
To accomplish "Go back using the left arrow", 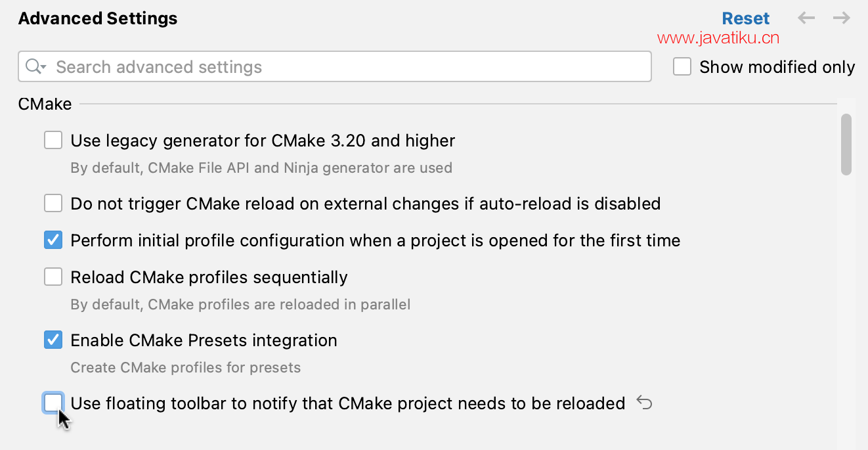I will [x=806, y=18].
